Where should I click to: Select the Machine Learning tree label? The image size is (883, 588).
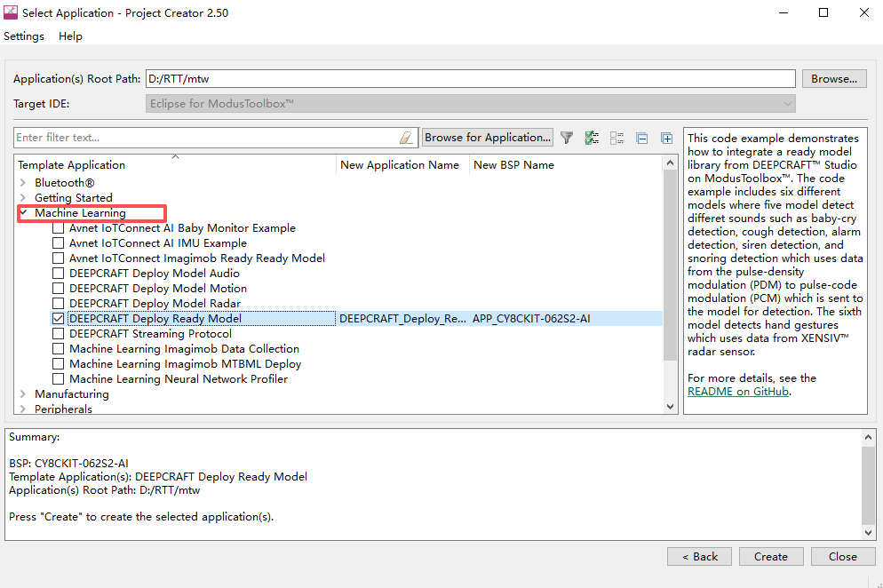coord(80,213)
